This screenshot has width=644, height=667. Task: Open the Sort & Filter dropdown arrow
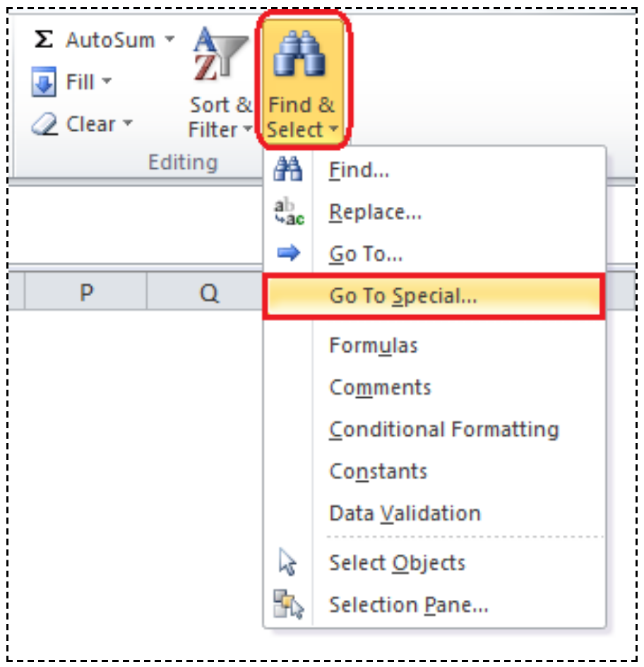coord(247,130)
